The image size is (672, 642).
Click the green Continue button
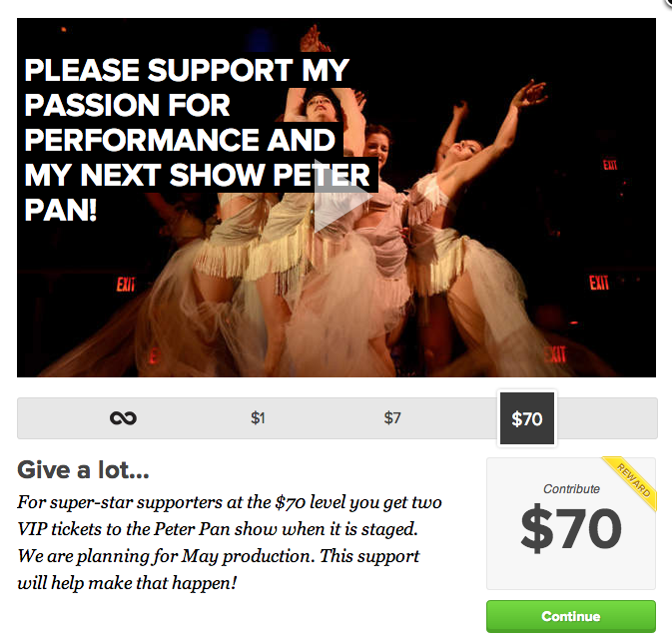coord(570,616)
